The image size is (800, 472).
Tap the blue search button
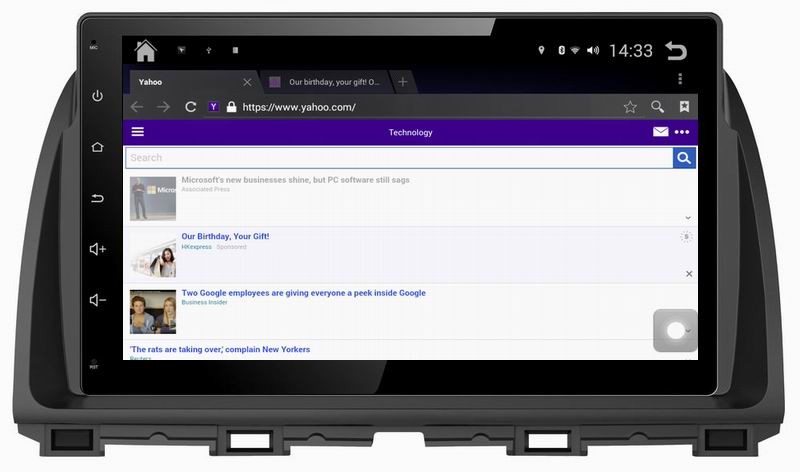684,158
